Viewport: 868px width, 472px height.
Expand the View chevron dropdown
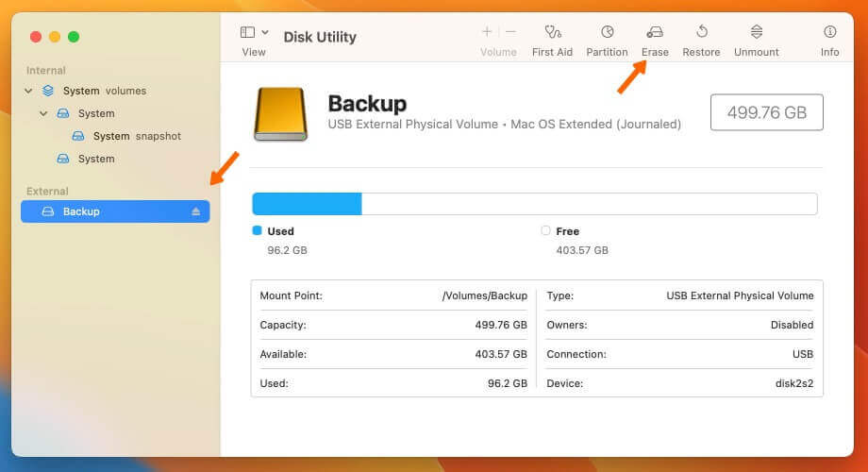tap(265, 33)
